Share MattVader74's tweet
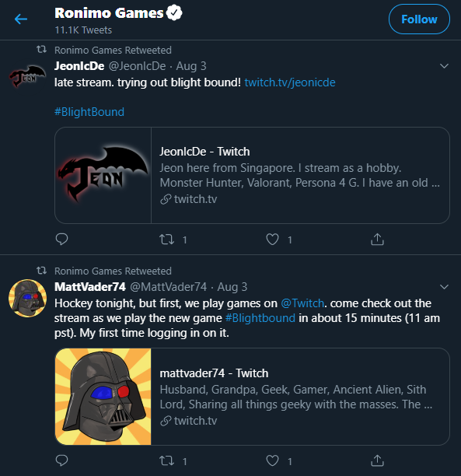 (377, 460)
